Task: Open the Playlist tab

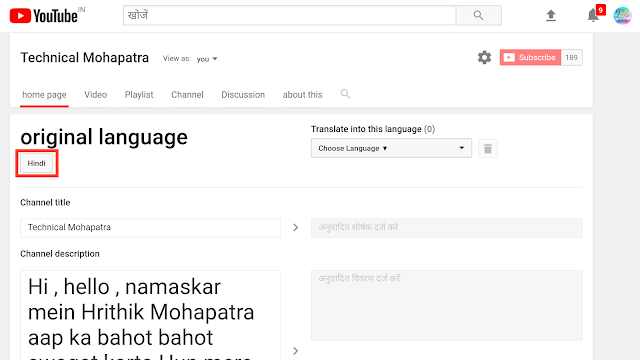Action: [139, 95]
